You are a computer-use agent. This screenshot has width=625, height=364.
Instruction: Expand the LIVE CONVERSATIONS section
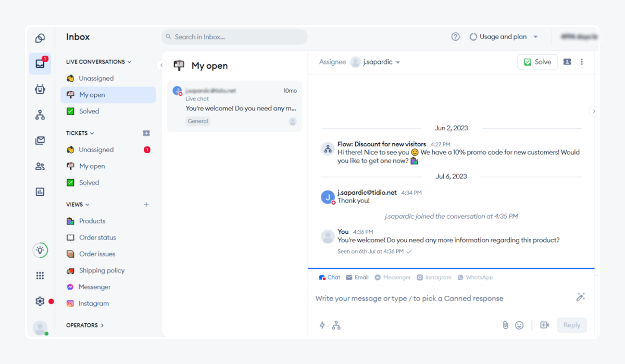tap(98, 61)
